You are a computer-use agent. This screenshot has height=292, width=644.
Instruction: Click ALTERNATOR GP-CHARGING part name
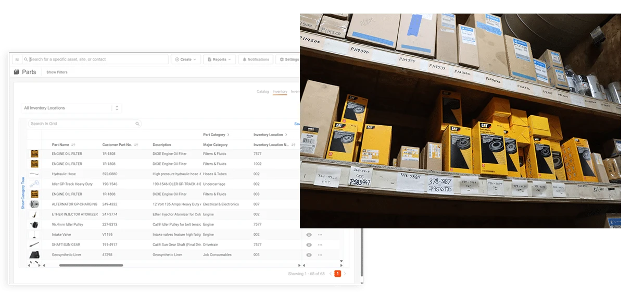point(74,204)
